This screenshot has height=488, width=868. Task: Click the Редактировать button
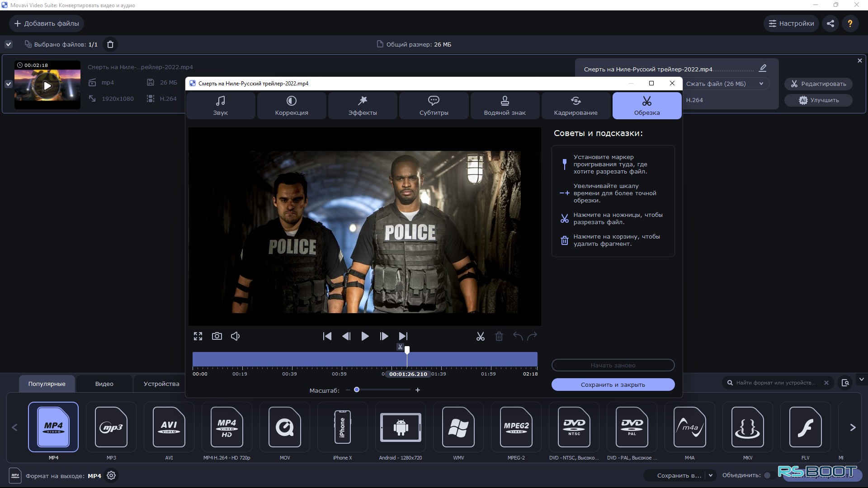point(818,84)
